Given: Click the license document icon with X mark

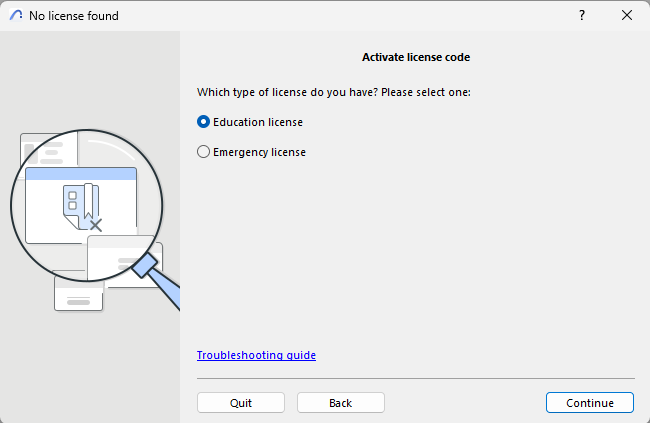Looking at the screenshot, I should pyautogui.click(x=82, y=207).
